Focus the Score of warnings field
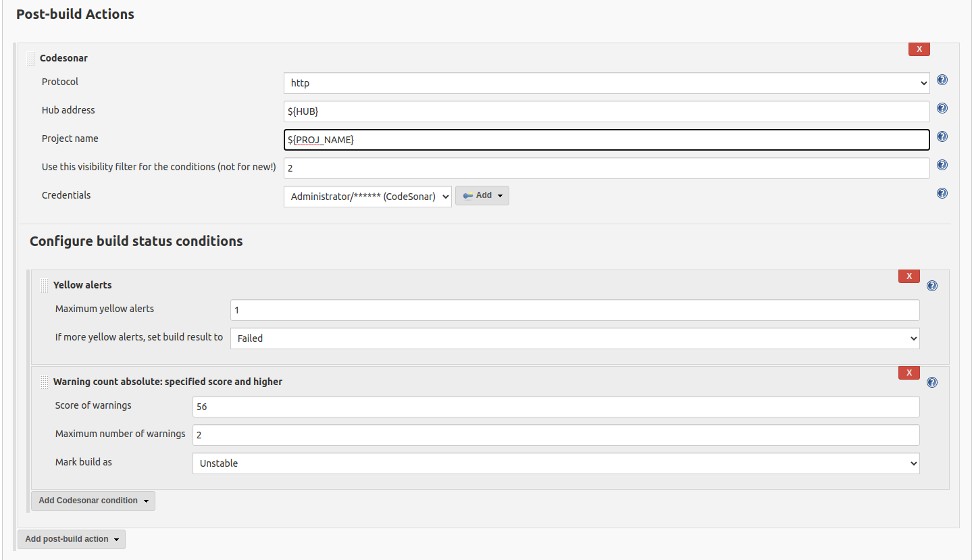972x560 pixels. pyautogui.click(x=556, y=407)
